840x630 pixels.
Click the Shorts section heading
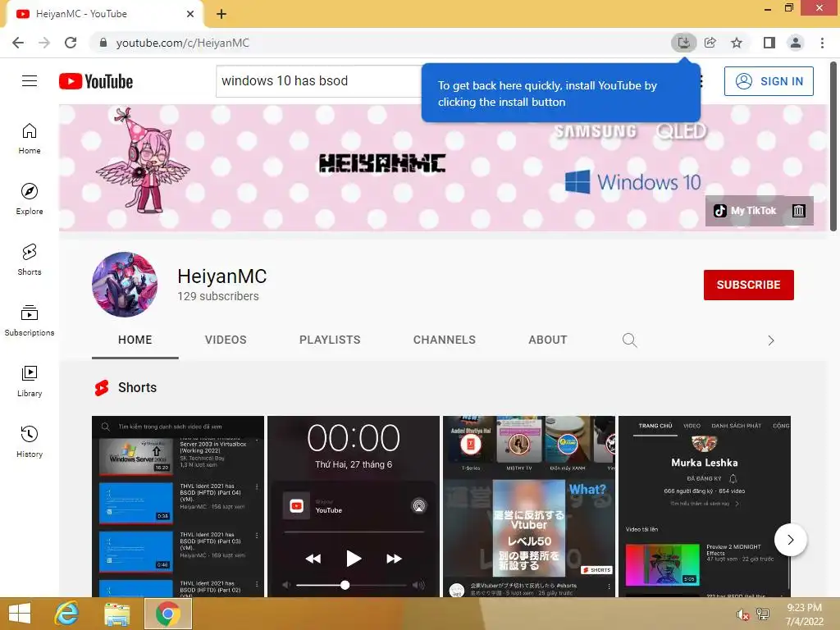137,387
